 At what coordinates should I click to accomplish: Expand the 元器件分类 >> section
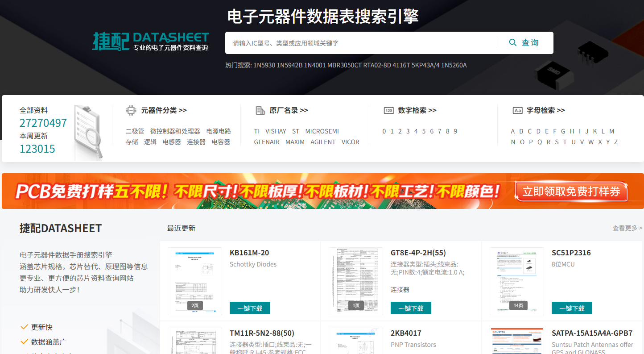coord(164,110)
